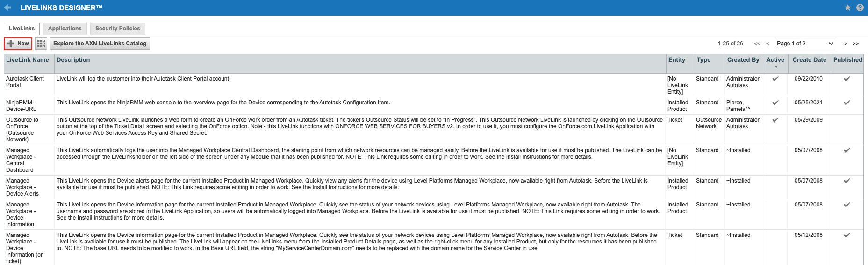This screenshot has width=868, height=265.
Task: Jump to first page double arrow
Action: tap(757, 44)
